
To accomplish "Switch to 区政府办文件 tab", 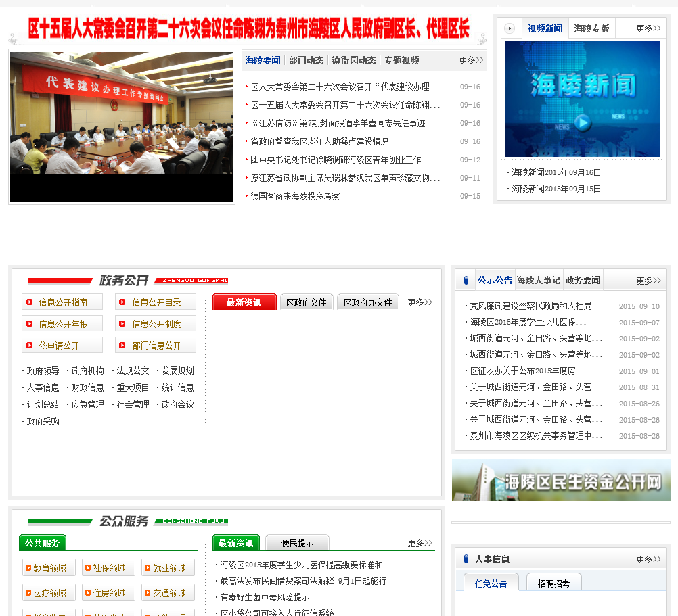I will point(368,302).
